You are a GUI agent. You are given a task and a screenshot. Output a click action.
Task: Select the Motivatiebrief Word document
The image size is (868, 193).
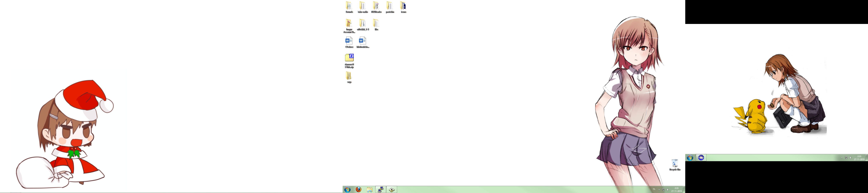pyautogui.click(x=362, y=41)
